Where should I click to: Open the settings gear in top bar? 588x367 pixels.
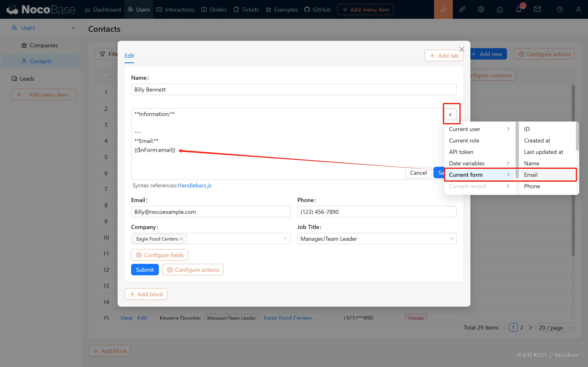point(481,9)
